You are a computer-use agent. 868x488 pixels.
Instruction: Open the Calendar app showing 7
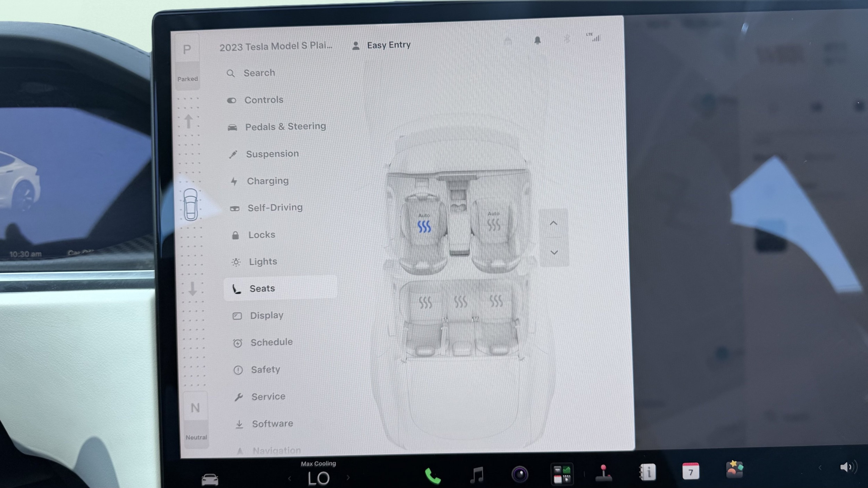click(691, 471)
